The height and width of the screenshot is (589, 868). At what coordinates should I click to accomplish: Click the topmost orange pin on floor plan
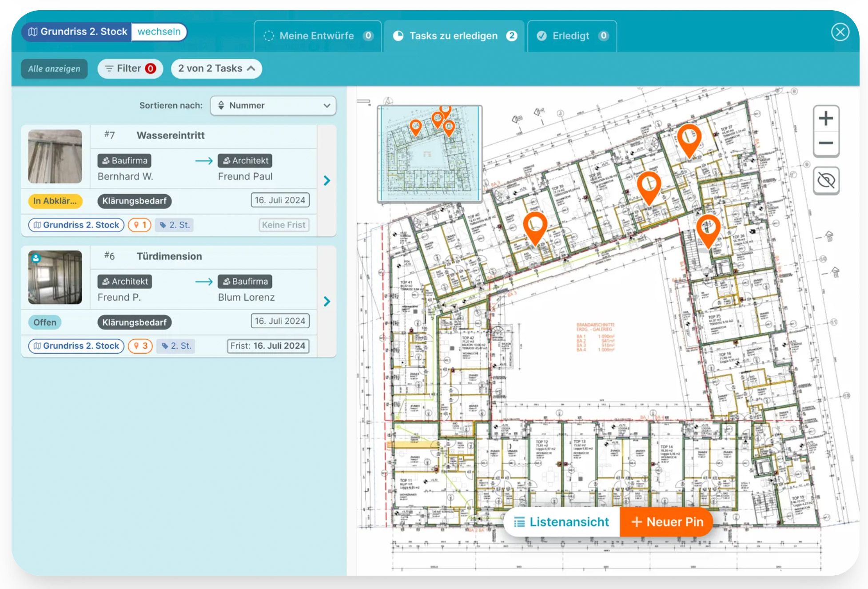coord(689,138)
